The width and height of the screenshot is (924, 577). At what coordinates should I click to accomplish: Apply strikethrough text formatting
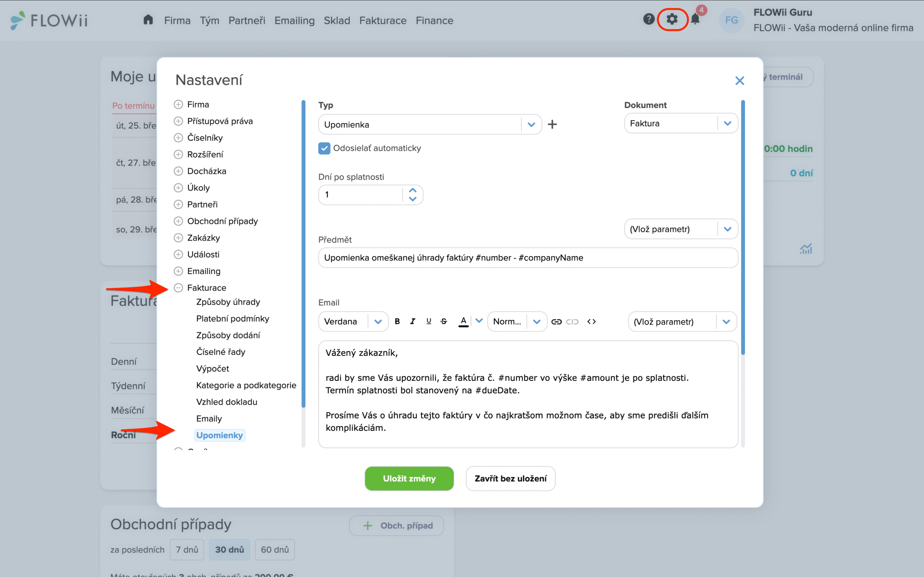444,321
